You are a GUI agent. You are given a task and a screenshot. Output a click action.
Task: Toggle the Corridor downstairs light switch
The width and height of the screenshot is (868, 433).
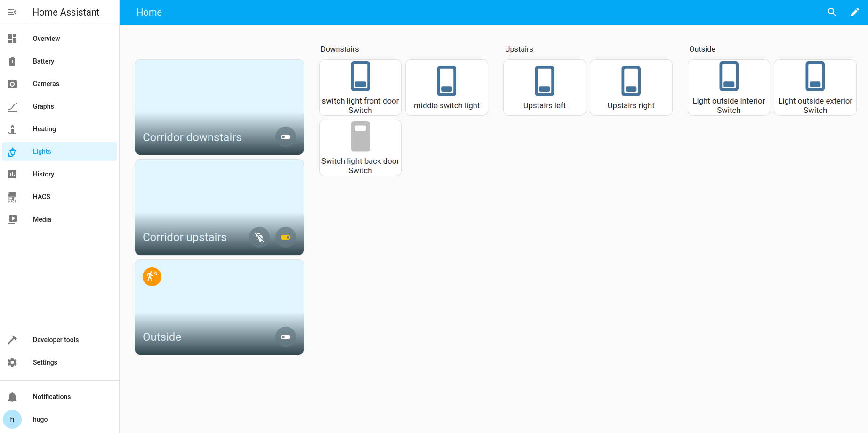pyautogui.click(x=286, y=137)
